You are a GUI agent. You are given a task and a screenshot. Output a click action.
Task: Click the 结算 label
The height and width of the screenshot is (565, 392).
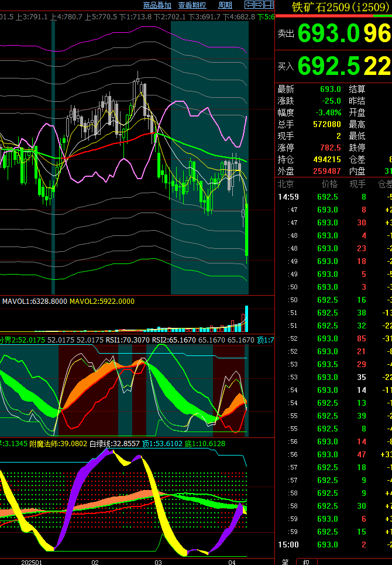coord(357,89)
